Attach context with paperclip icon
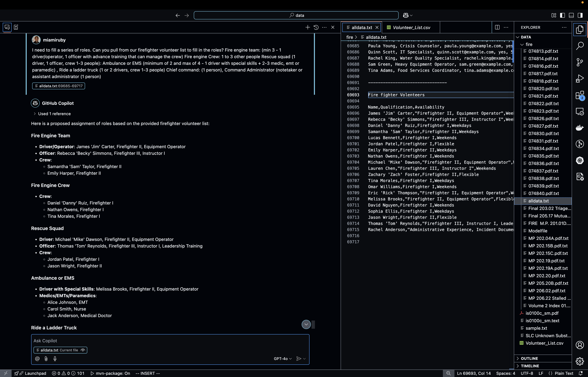Viewport: 588px width, 377px height. click(x=46, y=359)
